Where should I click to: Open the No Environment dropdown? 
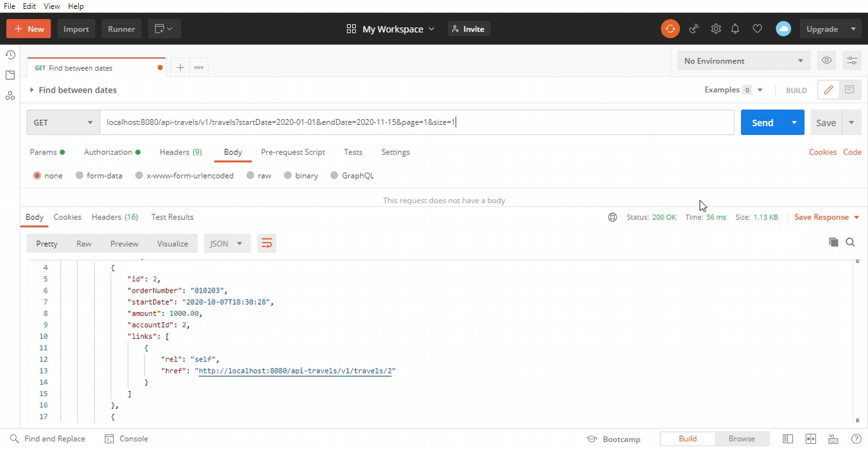pos(743,61)
